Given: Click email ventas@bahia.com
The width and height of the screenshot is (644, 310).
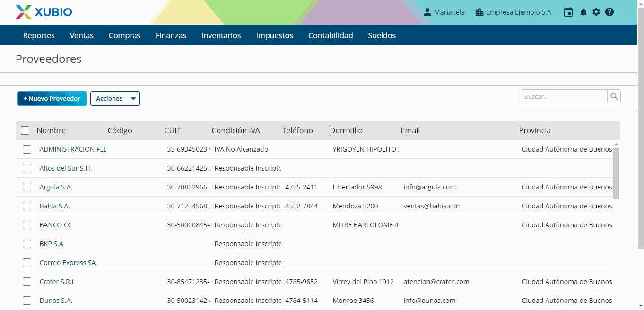Looking at the screenshot, I should click(433, 206).
